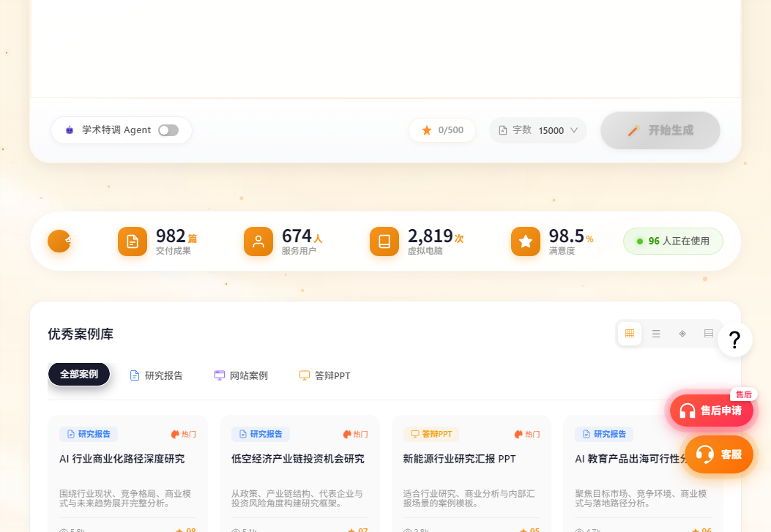Screen dimensions: 771x532
Task: Click the 热门 flame badge on 低空经济 card
Action: (355, 434)
